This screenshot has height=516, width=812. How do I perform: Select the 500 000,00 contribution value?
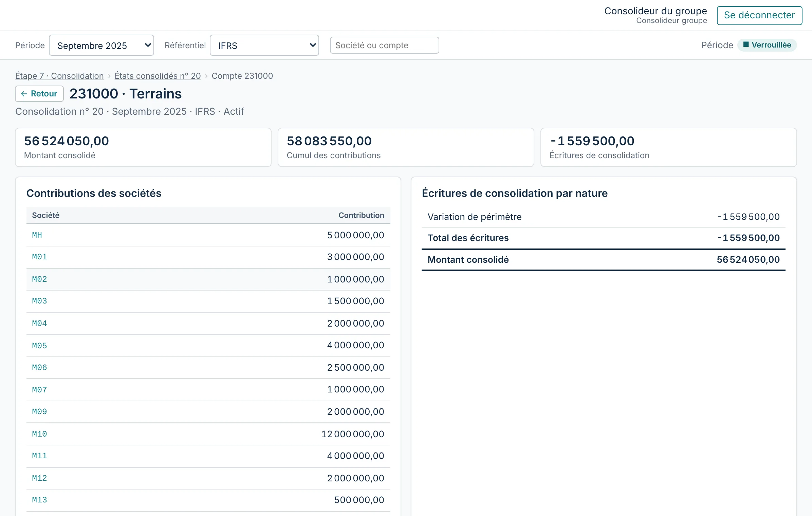pos(359,500)
